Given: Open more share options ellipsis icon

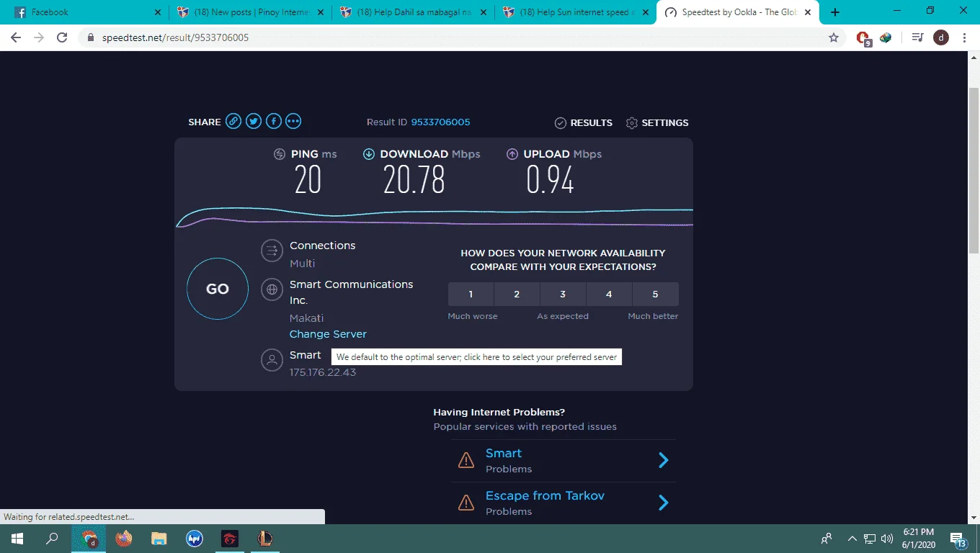Looking at the screenshot, I should pyautogui.click(x=293, y=122).
